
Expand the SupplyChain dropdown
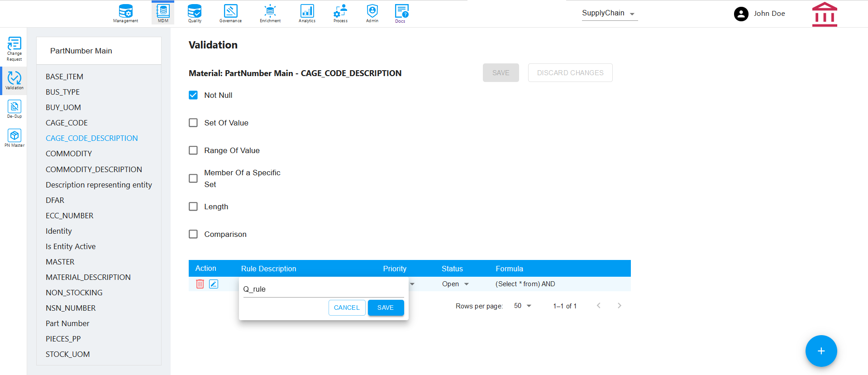[x=610, y=14]
